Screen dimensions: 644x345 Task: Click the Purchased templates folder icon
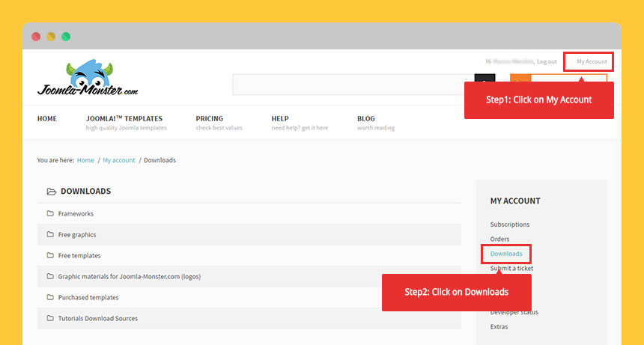pos(50,297)
